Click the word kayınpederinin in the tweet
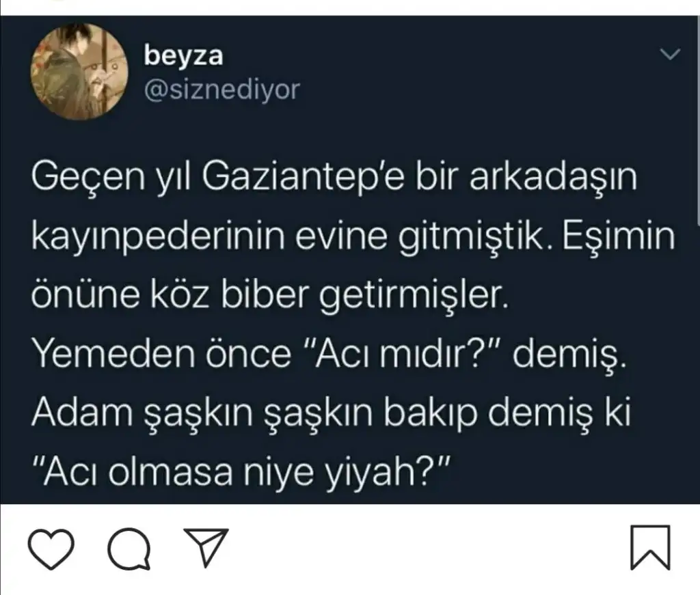 click(x=159, y=237)
